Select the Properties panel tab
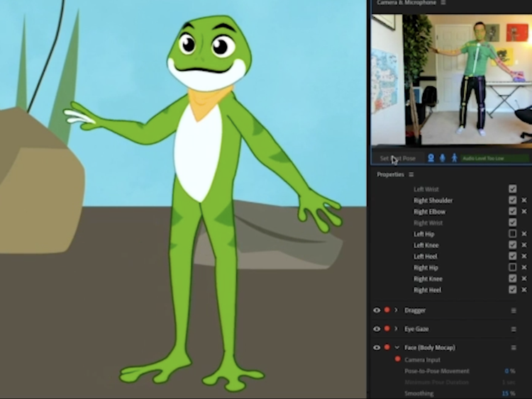 [391, 174]
